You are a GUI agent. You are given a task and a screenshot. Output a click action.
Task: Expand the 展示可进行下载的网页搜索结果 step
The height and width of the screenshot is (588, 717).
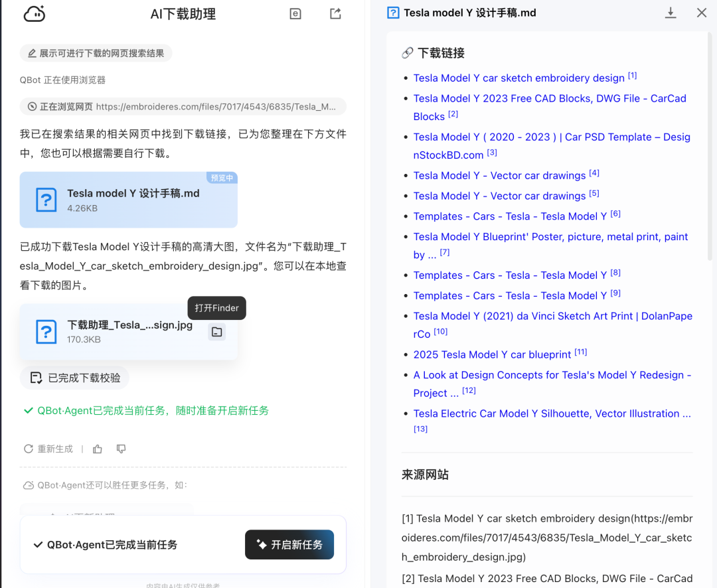click(x=96, y=53)
